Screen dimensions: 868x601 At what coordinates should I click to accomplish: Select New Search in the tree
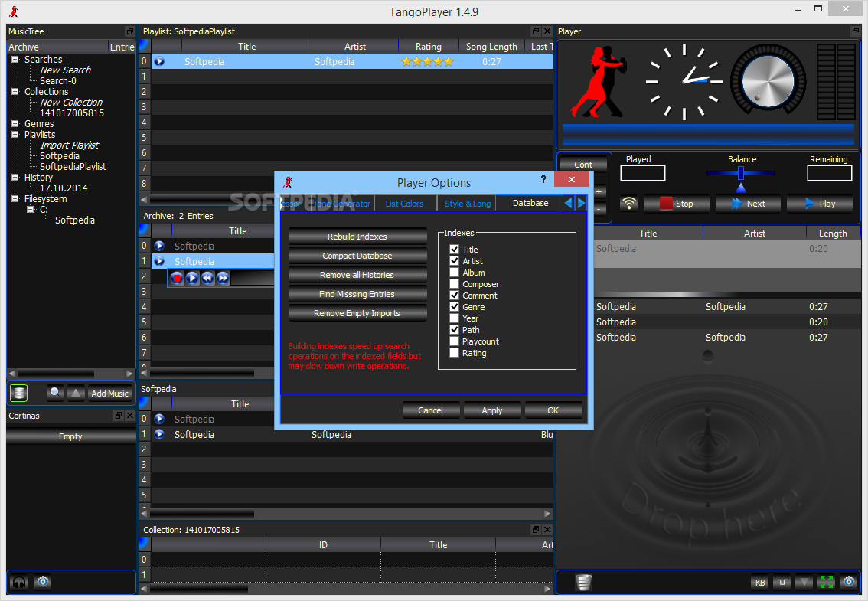click(65, 70)
